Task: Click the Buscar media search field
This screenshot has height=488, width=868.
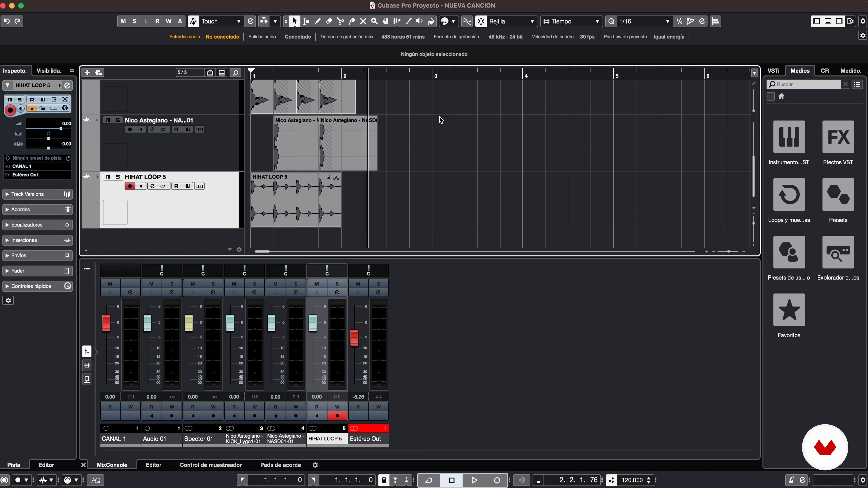Action: (804, 84)
